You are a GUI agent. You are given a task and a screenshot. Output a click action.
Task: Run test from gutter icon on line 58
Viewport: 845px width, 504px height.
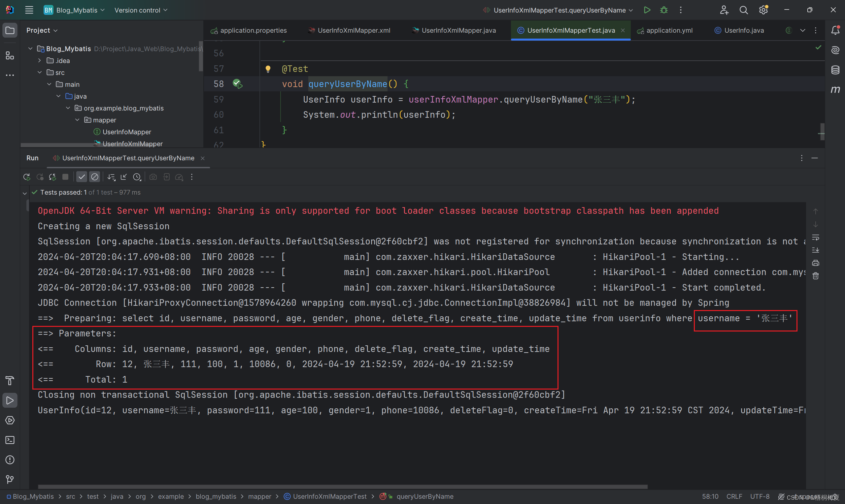coord(238,84)
